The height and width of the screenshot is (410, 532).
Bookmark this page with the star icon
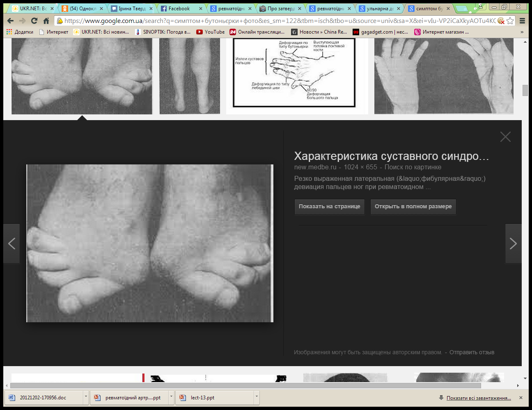tap(510, 20)
